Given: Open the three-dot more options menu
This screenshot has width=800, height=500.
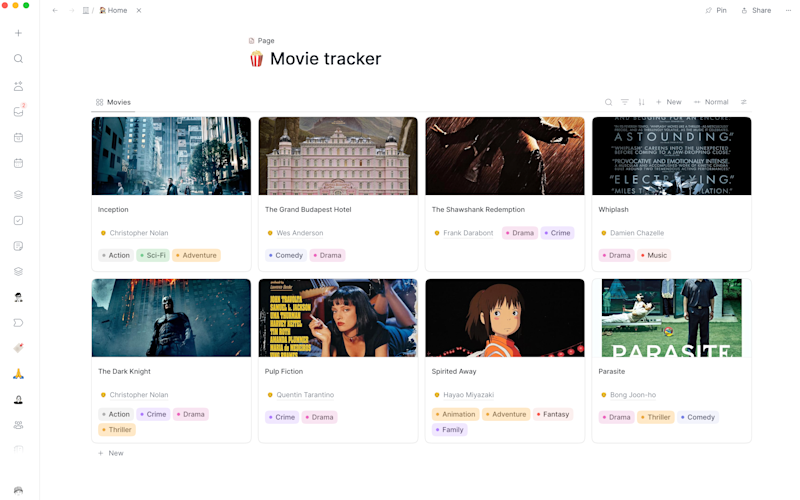Looking at the screenshot, I should coord(788,10).
